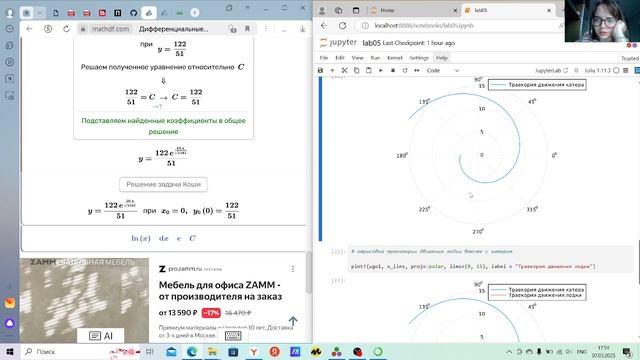Open Microsoft Edge from the taskbar
Screen dimensions: 640x360
[191, 351]
